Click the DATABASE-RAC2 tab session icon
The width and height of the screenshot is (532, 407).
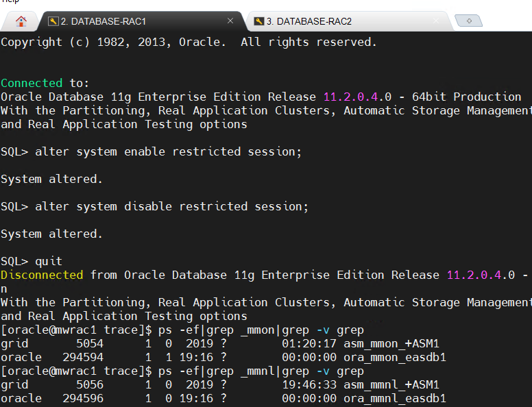[x=258, y=21]
